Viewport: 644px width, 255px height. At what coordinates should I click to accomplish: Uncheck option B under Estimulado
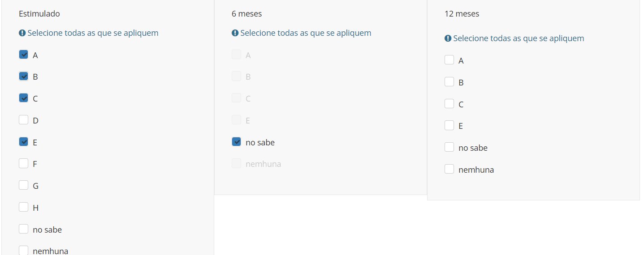click(24, 76)
